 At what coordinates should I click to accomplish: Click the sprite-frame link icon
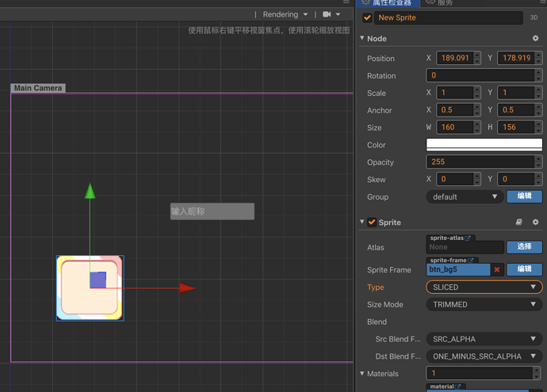472,260
